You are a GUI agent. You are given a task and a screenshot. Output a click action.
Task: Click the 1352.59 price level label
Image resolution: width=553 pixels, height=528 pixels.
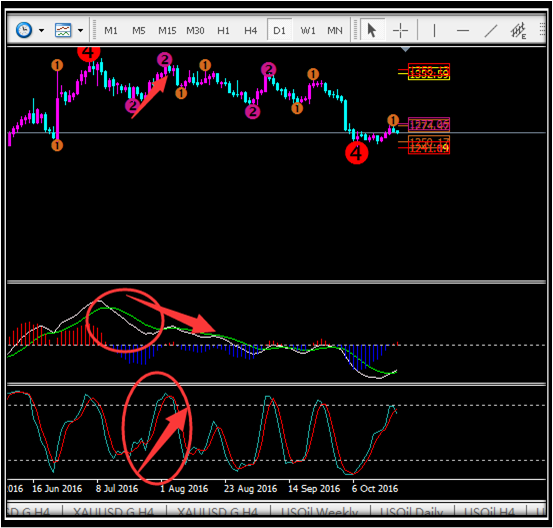pyautogui.click(x=429, y=72)
